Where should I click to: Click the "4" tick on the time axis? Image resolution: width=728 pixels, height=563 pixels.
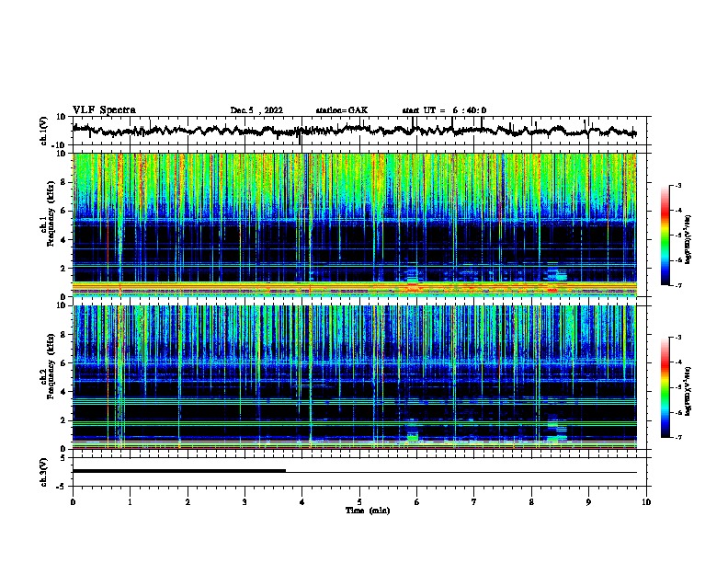pos(302,502)
